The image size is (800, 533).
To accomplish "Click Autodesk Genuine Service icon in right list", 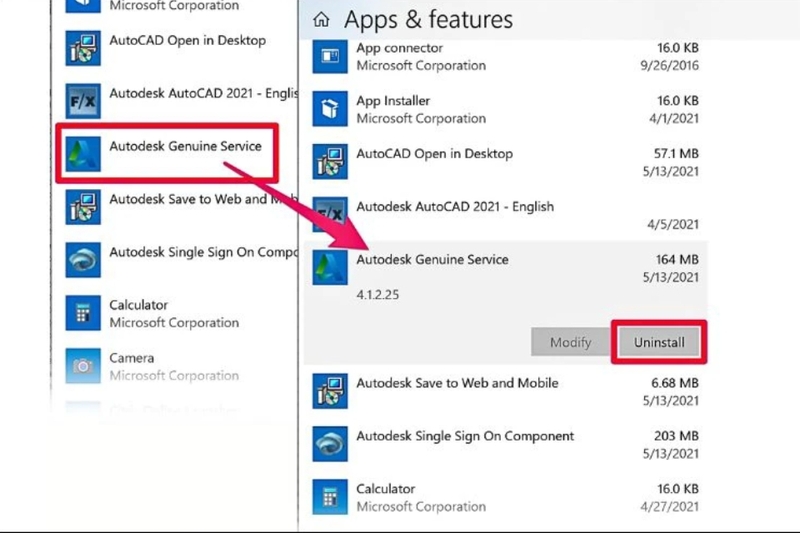I will click(330, 268).
